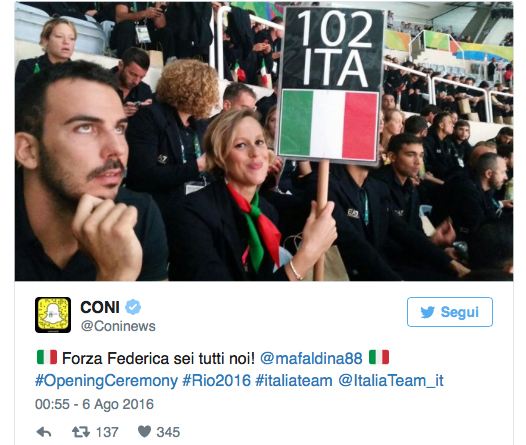Click the retweet icon

tap(81, 432)
